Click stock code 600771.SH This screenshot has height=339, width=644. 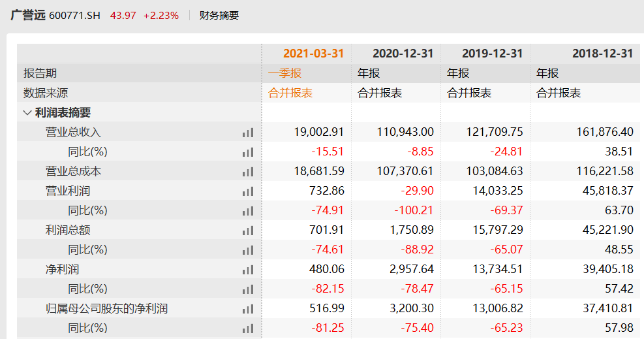pyautogui.click(x=75, y=16)
